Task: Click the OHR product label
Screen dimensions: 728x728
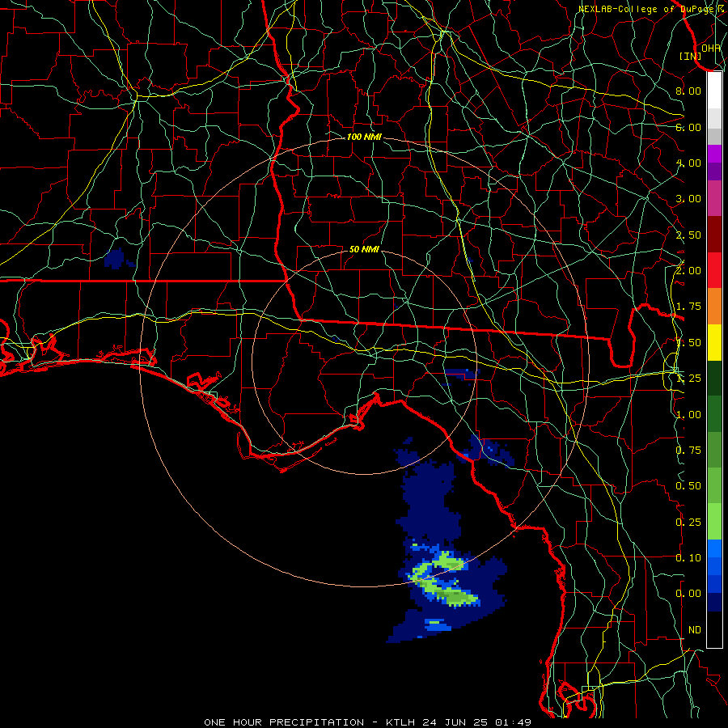Action: click(711, 49)
